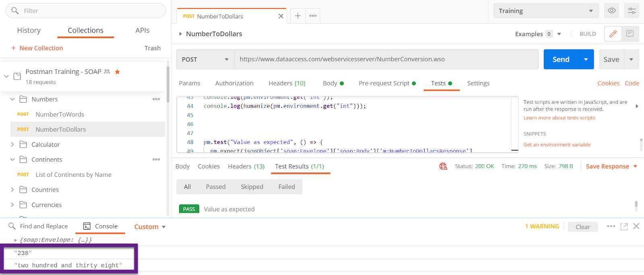Expand the snippets side panel arrow

point(637,106)
